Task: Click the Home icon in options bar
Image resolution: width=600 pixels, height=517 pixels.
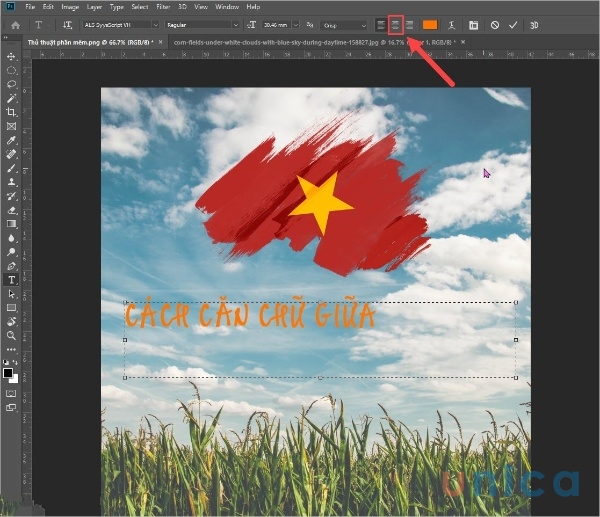Action: 15,25
